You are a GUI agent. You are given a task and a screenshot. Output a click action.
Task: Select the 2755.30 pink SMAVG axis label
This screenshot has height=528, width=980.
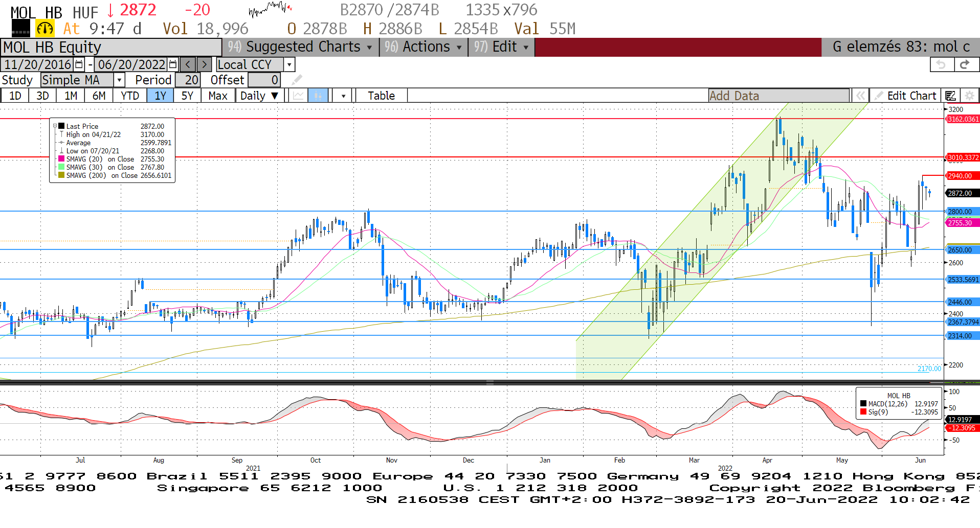tap(963, 223)
